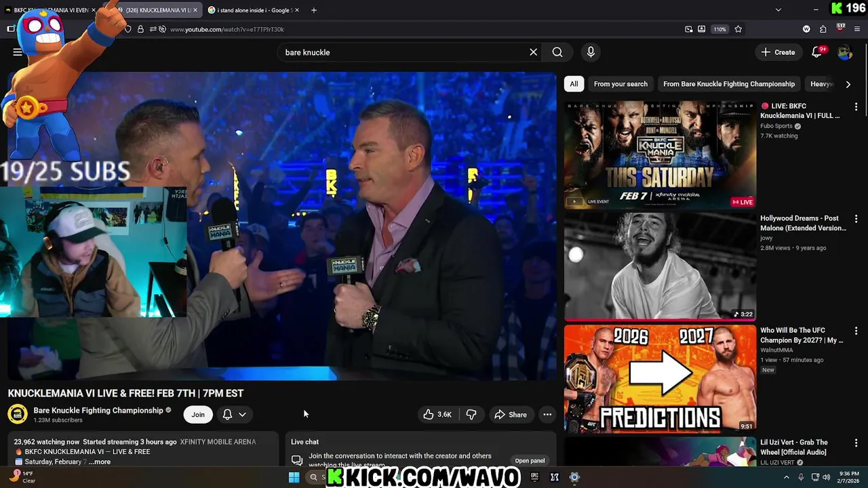This screenshot has height=488, width=868.
Task: Close the 'i stand alone inside i' tab
Action: [298, 10]
